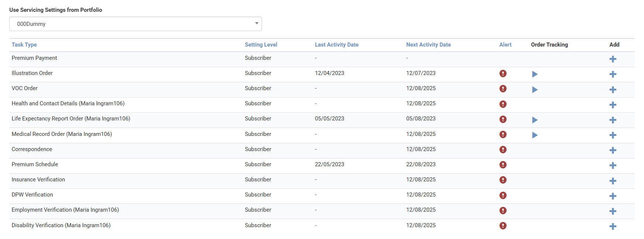
Task: Sort table by Task Type column
Action: [x=24, y=45]
